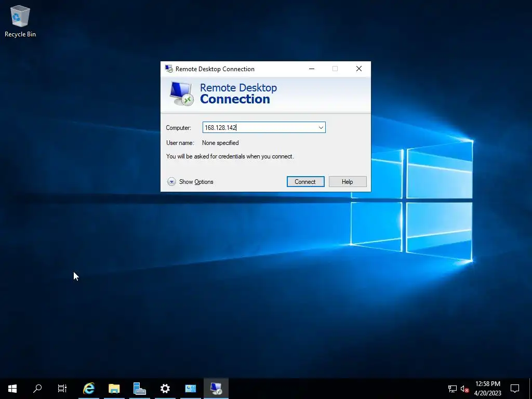Click the "None specified" user name text
The width and height of the screenshot is (532, 399).
[x=220, y=143]
